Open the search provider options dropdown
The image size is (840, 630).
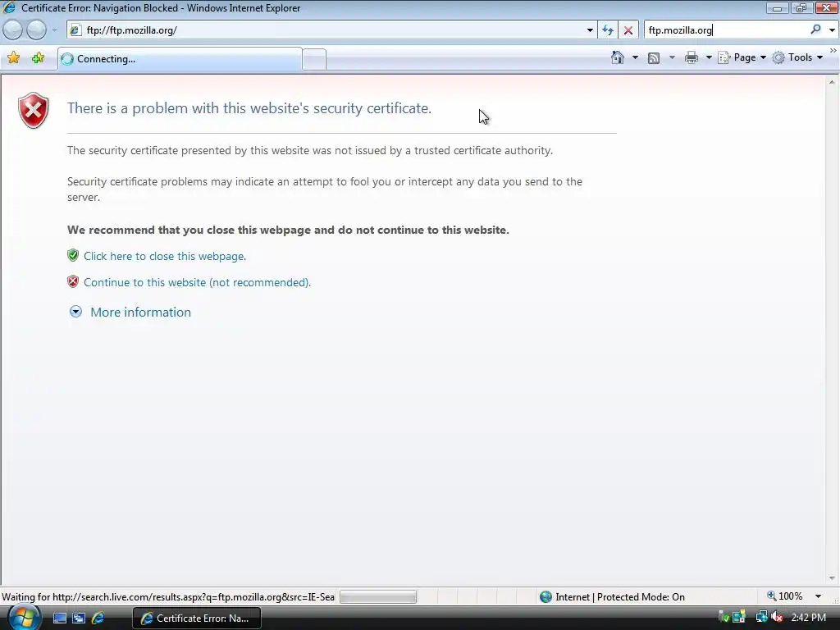tap(832, 30)
